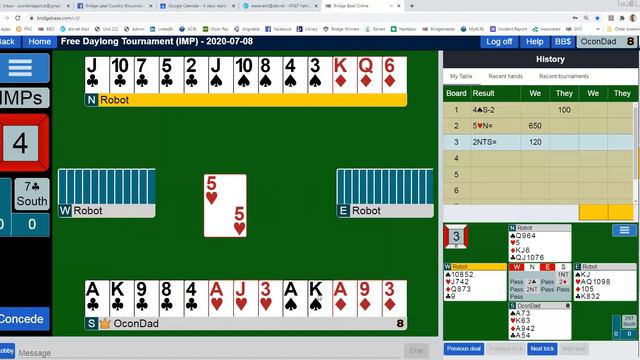Image resolution: width=640 pixels, height=360 pixels.
Task: Open a new browser tab with plus
Action: click(x=411, y=6)
